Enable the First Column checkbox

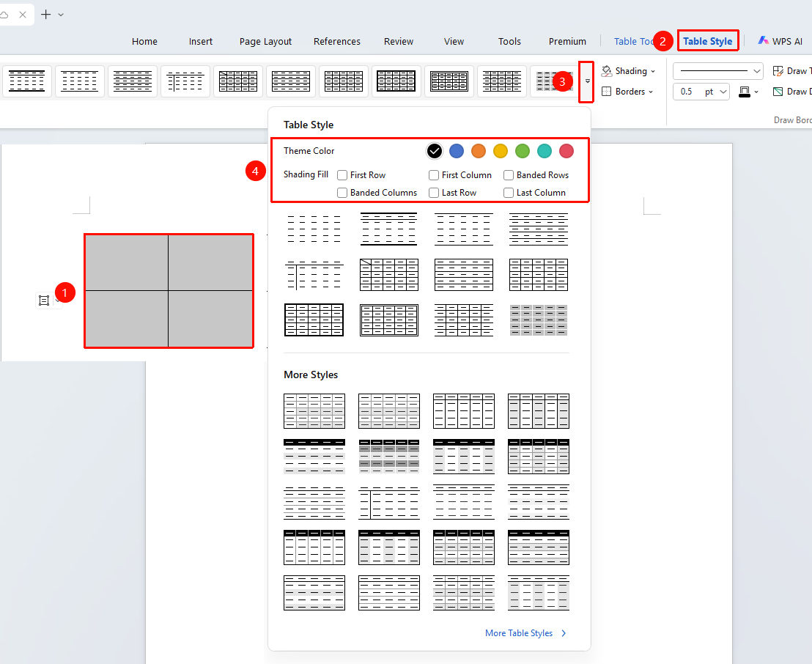click(x=434, y=175)
